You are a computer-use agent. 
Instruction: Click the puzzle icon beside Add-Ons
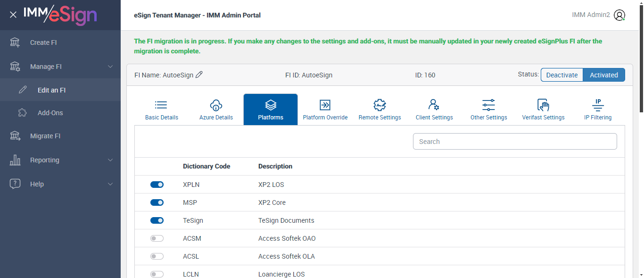(x=22, y=113)
